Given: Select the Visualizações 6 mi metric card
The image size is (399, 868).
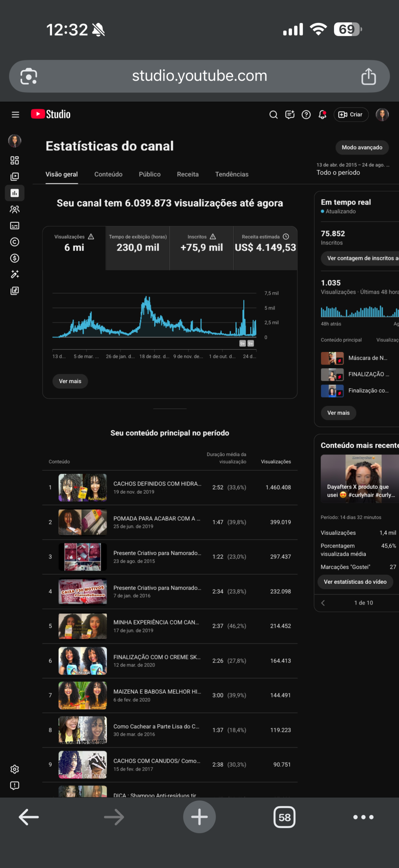Looking at the screenshot, I should click(74, 248).
